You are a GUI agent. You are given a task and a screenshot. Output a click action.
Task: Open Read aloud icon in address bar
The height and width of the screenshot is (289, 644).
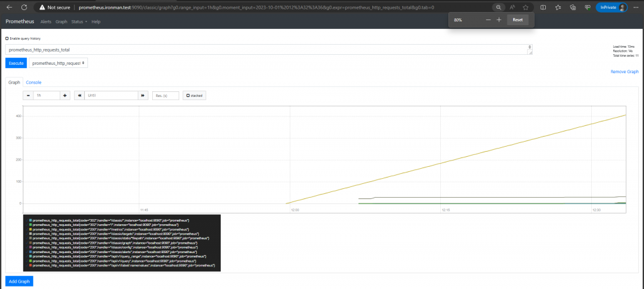point(512,8)
